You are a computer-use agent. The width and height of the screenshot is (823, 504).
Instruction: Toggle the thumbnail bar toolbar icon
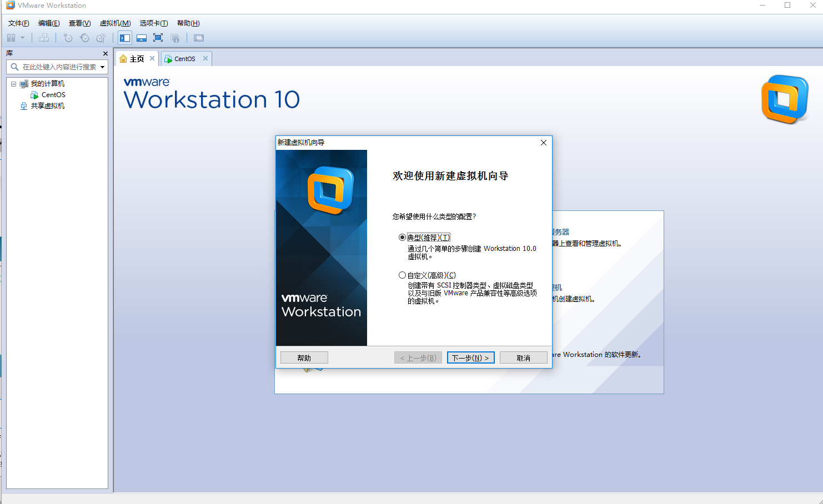142,38
